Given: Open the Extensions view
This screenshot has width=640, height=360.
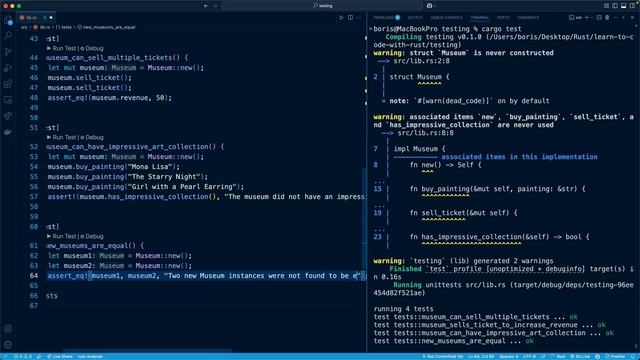Looking at the screenshot, I should (x=8, y=84).
